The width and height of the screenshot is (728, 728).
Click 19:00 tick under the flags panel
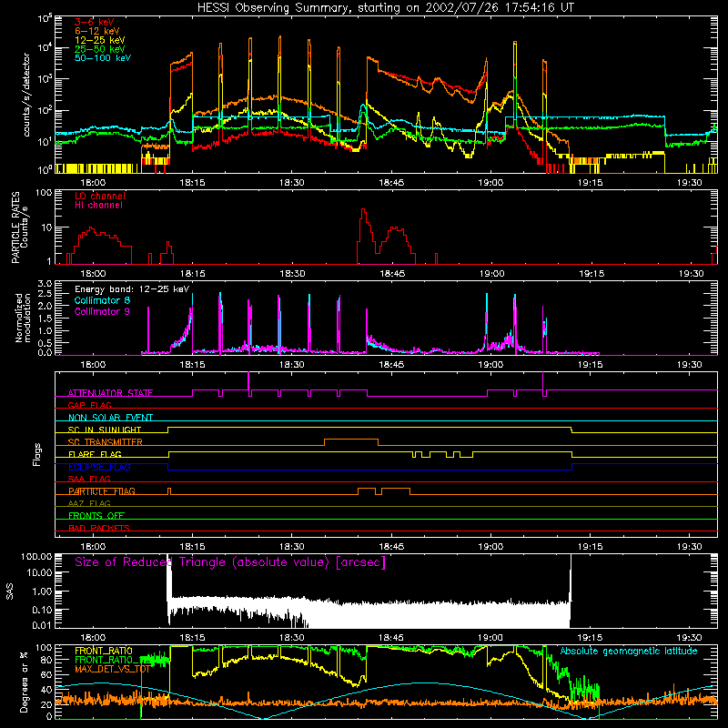pos(490,547)
